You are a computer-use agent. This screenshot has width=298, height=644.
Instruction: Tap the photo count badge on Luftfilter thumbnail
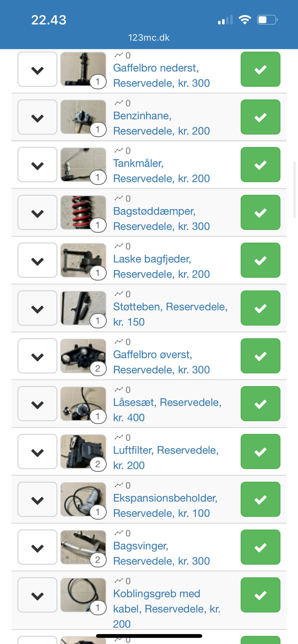[x=98, y=464]
